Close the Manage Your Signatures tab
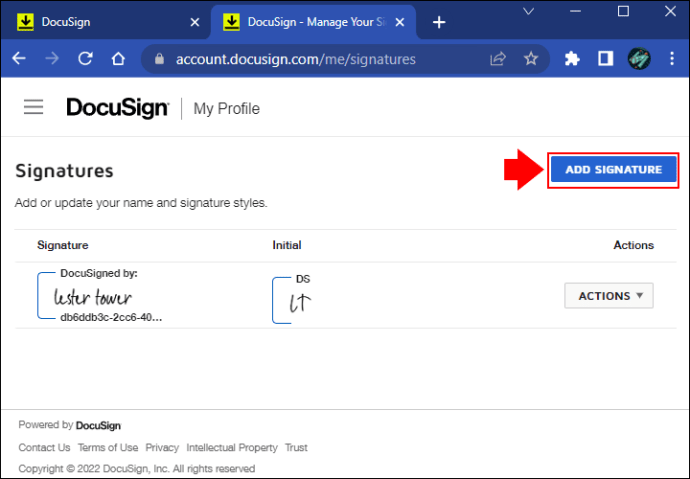The height and width of the screenshot is (479, 690). tap(400, 22)
